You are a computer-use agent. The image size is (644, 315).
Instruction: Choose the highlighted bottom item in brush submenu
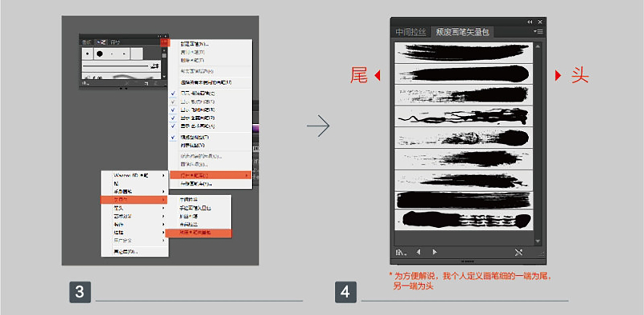point(198,233)
